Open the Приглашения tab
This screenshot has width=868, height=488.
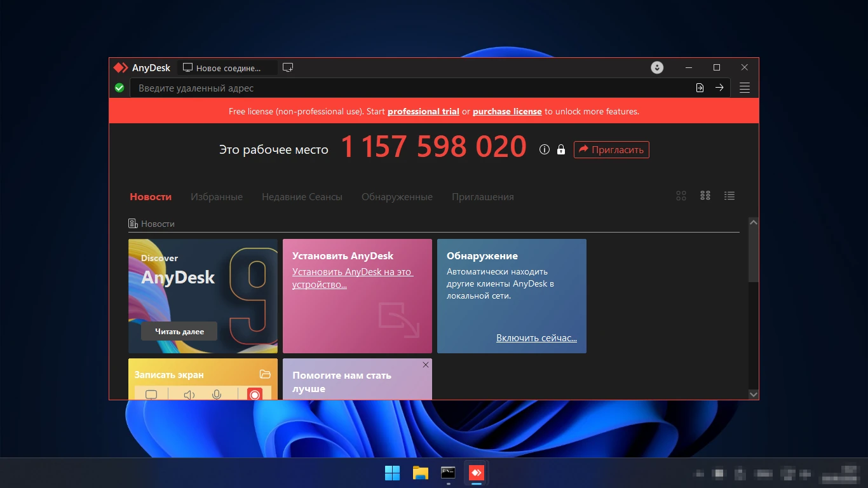(483, 196)
